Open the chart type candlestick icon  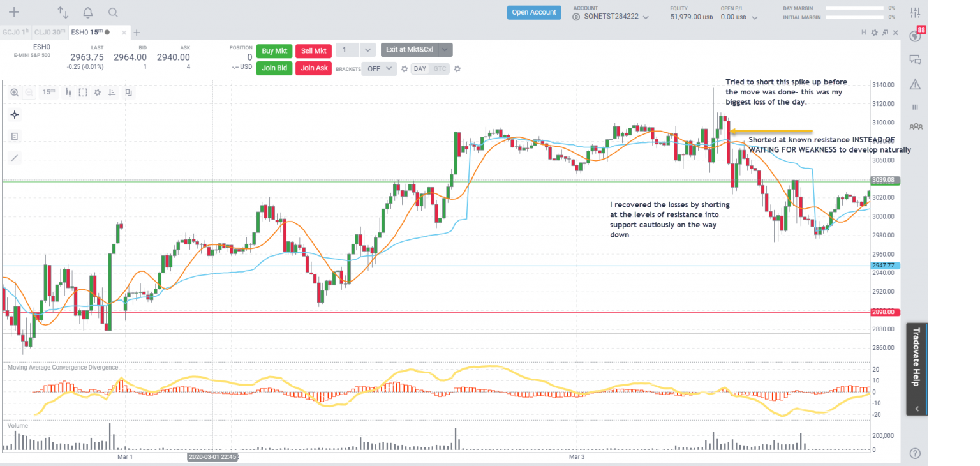coord(67,93)
